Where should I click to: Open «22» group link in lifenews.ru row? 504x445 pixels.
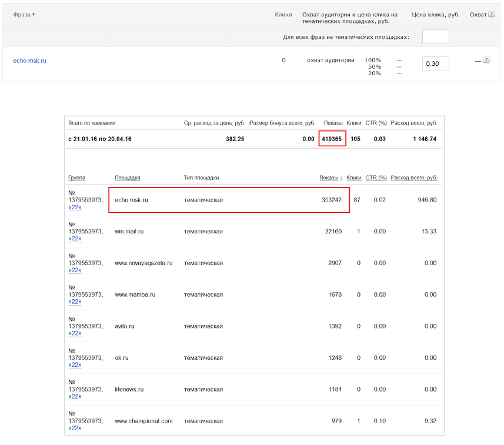(x=75, y=396)
